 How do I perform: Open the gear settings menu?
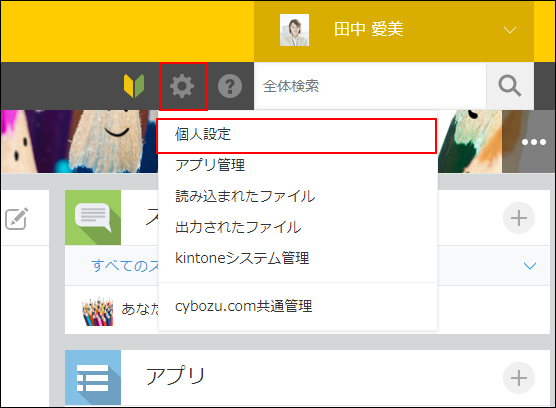pyautogui.click(x=182, y=86)
